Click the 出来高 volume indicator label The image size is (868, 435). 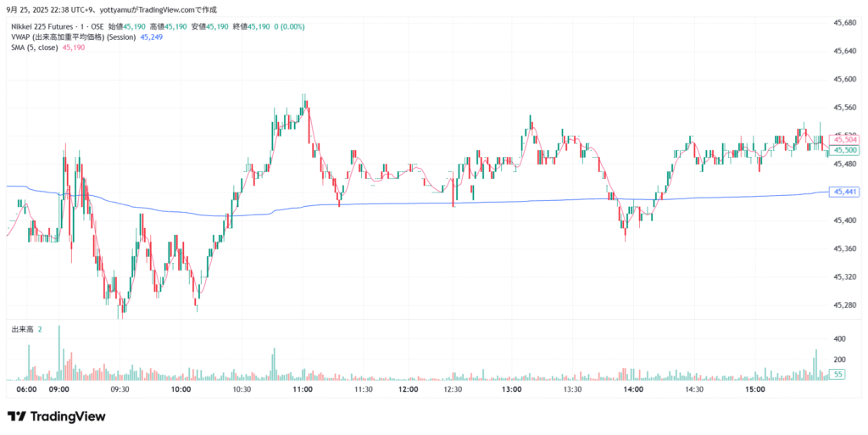(22, 328)
